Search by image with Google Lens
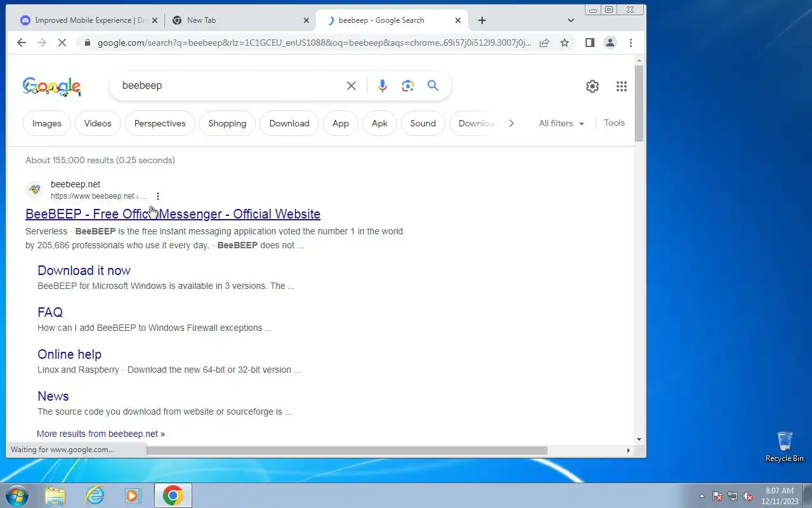 (x=408, y=86)
